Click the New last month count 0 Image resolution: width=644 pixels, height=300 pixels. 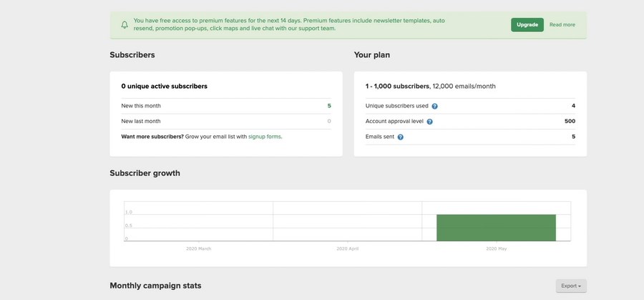(329, 121)
